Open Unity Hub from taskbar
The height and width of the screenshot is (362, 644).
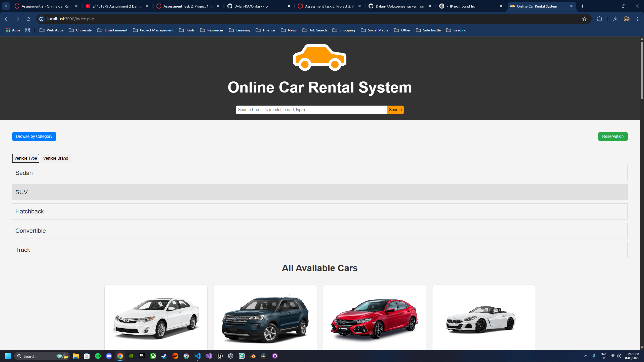tap(231, 356)
